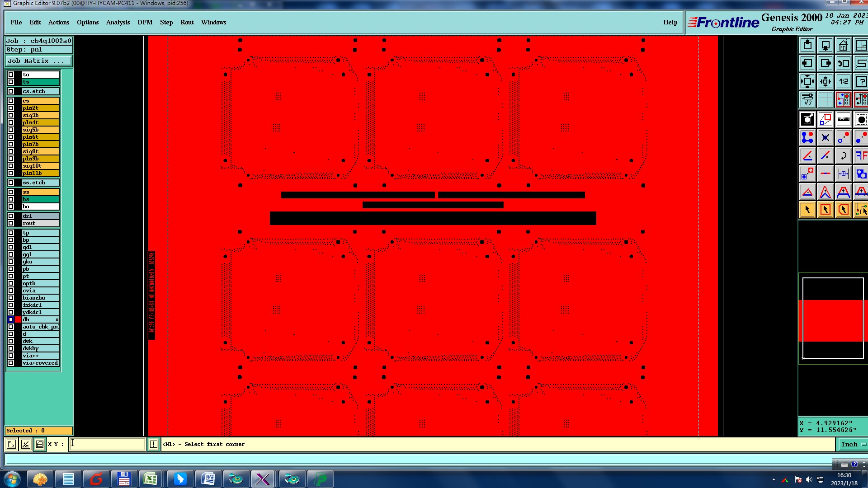This screenshot has height=488, width=868.
Task: Toggle checkbox of the dh layer
Action: click(11, 319)
